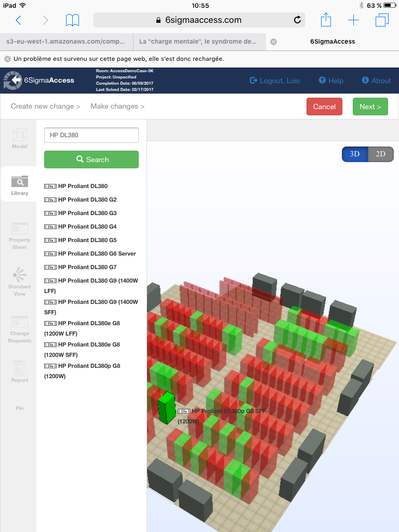Click the Help question-mark icon

(322, 80)
